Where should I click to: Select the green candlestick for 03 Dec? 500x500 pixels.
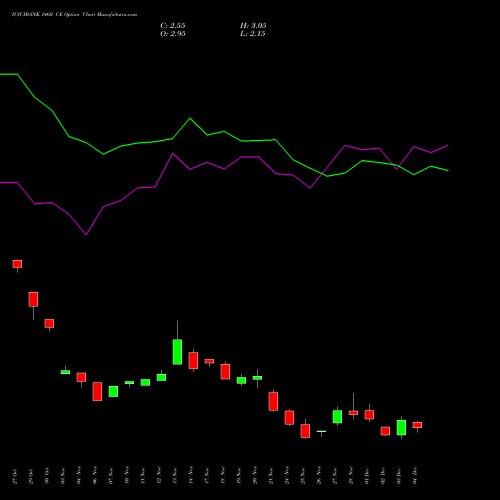pyautogui.click(x=401, y=428)
